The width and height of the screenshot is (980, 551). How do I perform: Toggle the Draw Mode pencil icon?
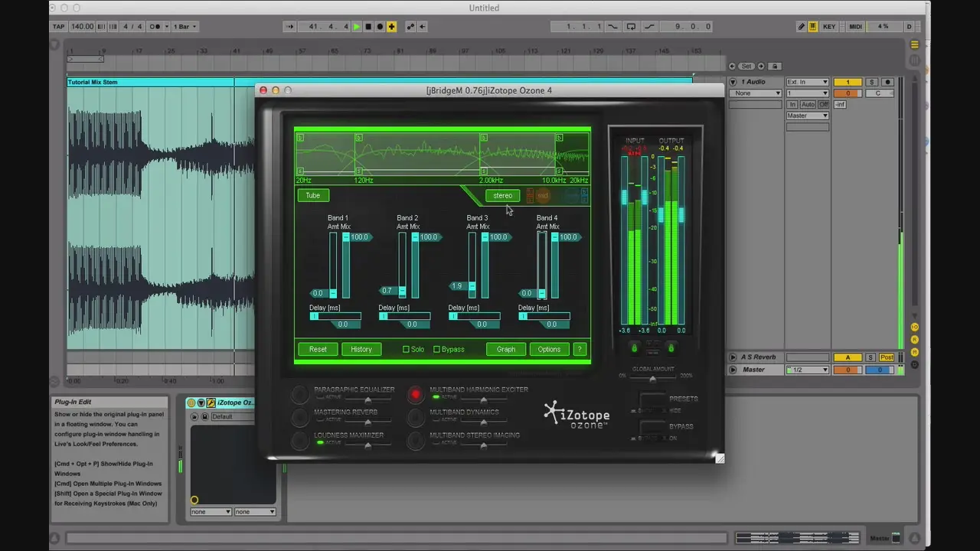[x=802, y=27]
